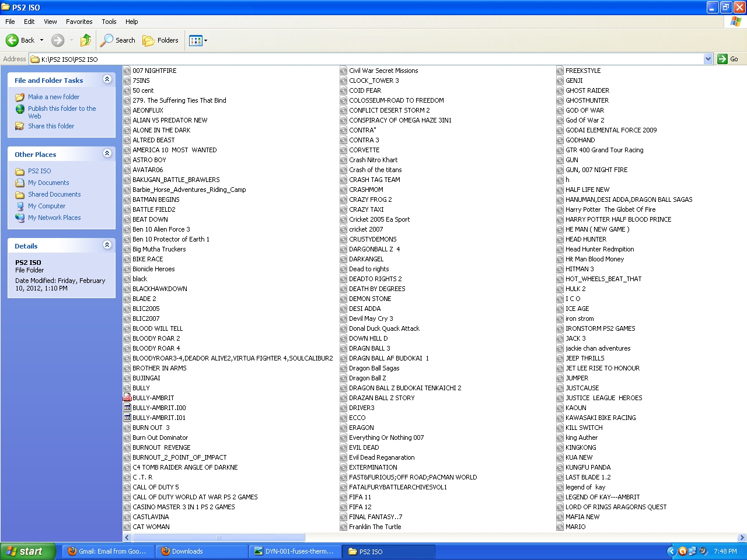Select the file named CRASH TAG TEAM
Viewport: 747px width, 560px height.
pos(375,180)
